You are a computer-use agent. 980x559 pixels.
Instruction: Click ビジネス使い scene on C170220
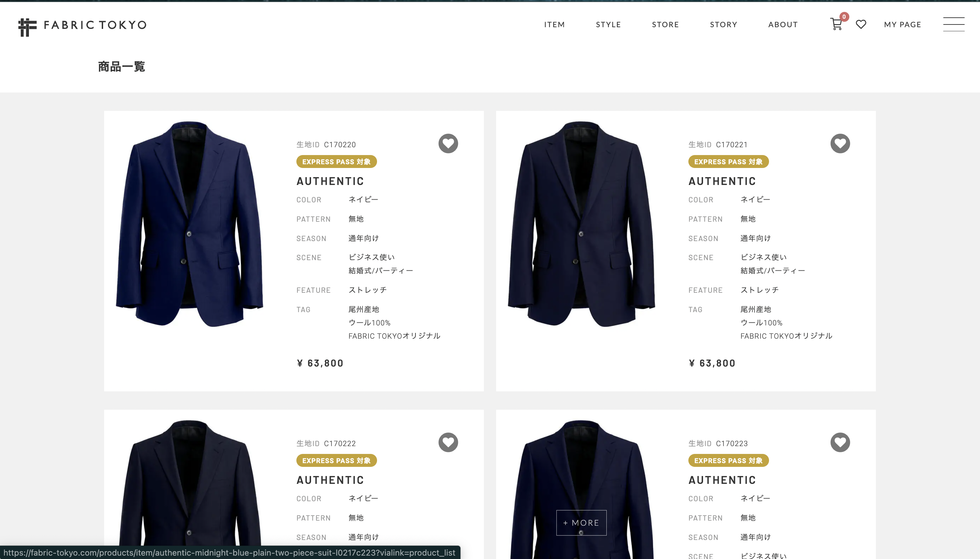coord(371,257)
